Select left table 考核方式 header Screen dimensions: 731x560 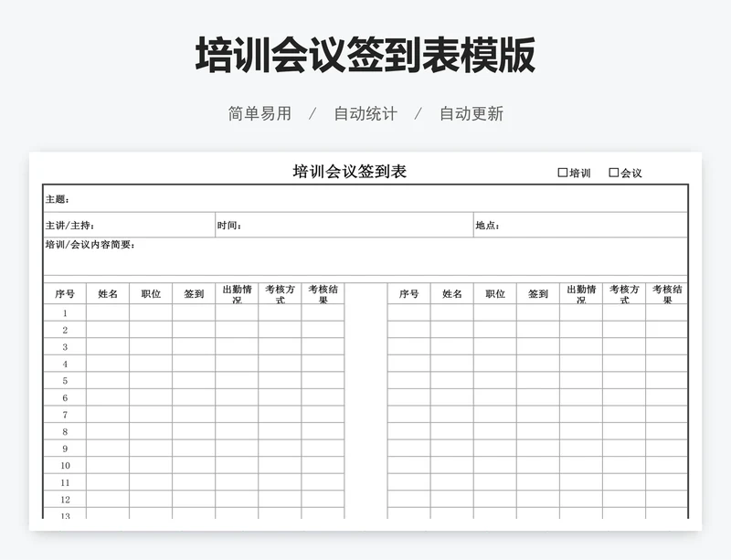pos(280,294)
